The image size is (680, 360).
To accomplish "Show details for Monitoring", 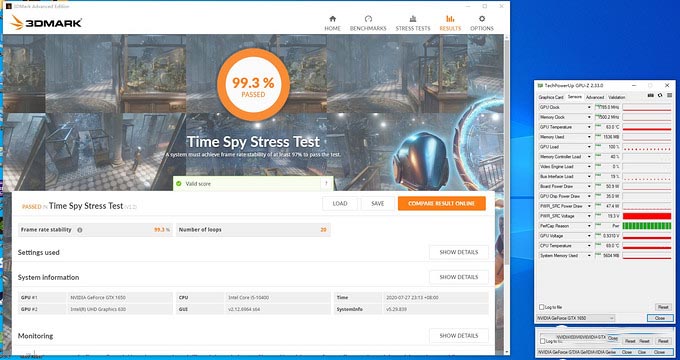I will tap(459, 336).
